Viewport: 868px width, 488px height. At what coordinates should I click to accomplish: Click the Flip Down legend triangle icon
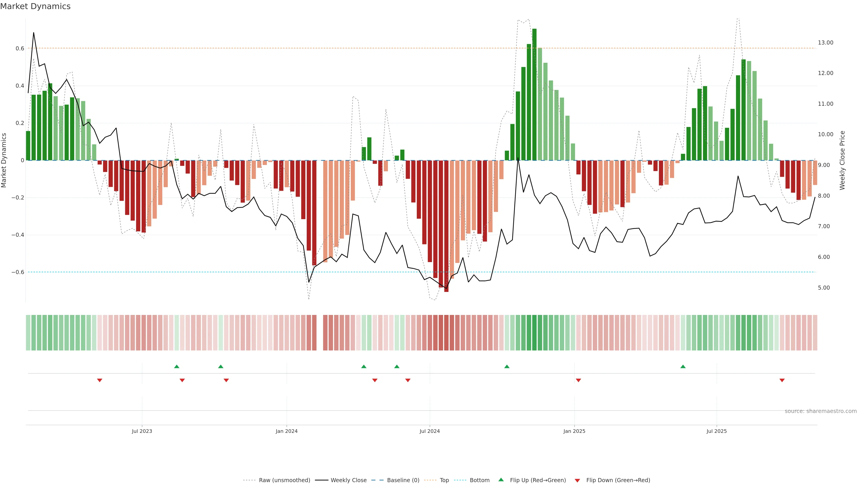pos(577,480)
